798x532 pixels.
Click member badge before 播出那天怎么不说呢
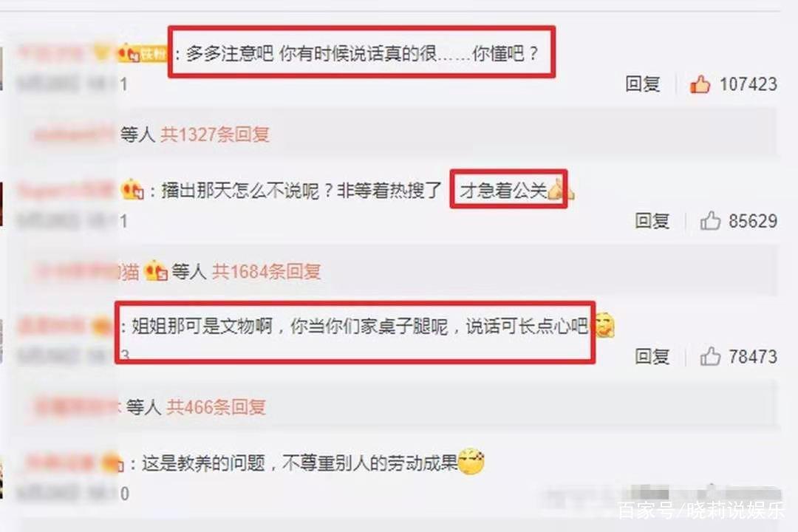pyautogui.click(x=132, y=190)
